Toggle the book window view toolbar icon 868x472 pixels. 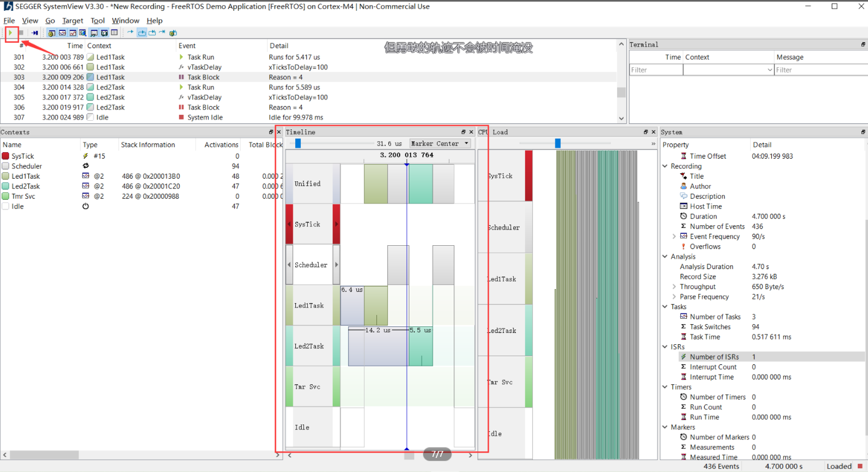[104, 32]
